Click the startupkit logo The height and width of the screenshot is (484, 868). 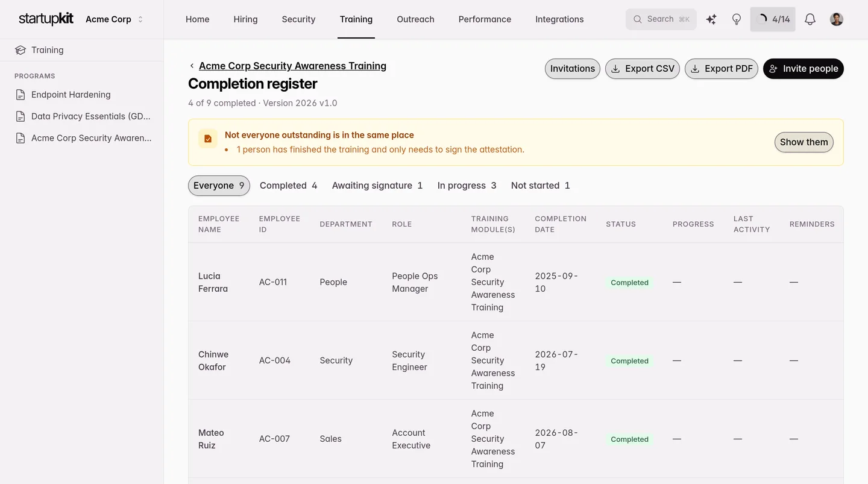coord(46,19)
